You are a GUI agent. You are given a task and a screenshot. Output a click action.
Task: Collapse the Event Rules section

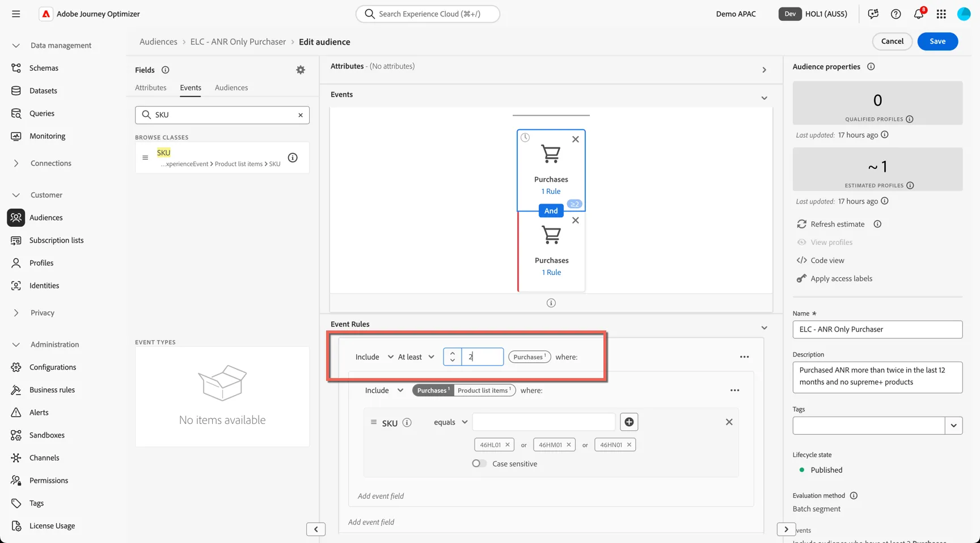tap(764, 328)
